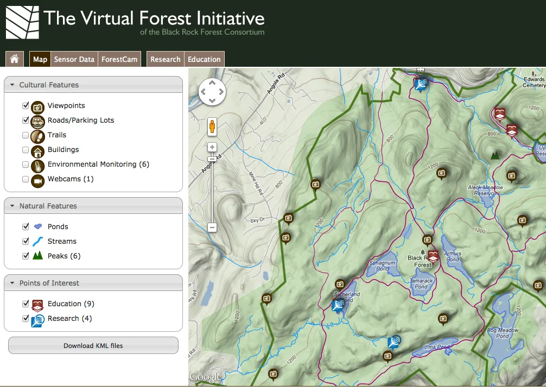This screenshot has height=392, width=546.
Task: Open the education marker at Black Rock Forest
Action: [x=433, y=256]
